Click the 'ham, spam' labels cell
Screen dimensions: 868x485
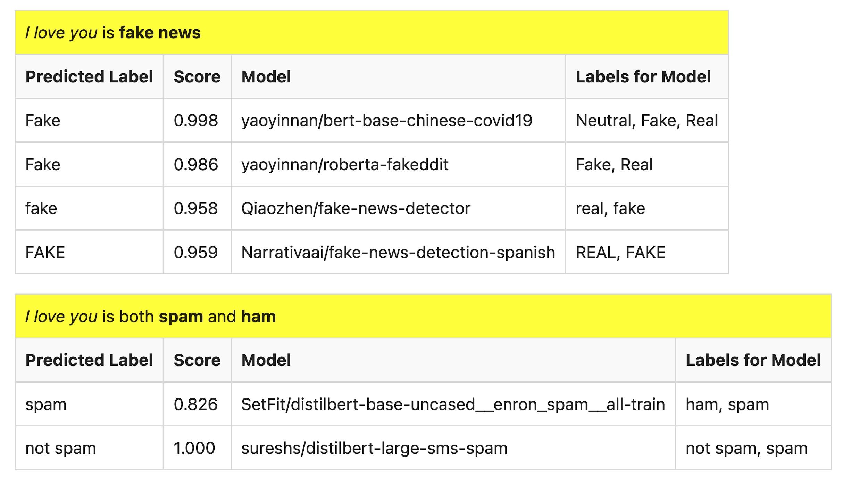(x=727, y=404)
